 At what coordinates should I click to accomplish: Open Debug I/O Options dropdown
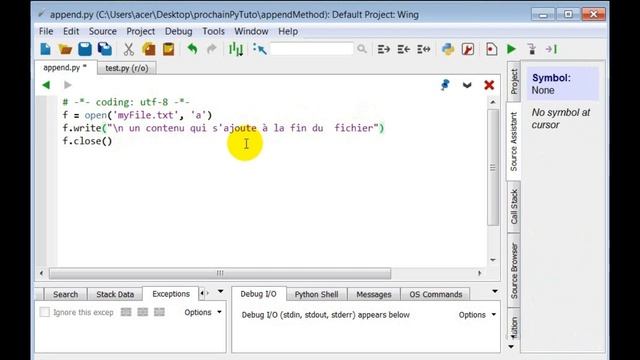477,315
